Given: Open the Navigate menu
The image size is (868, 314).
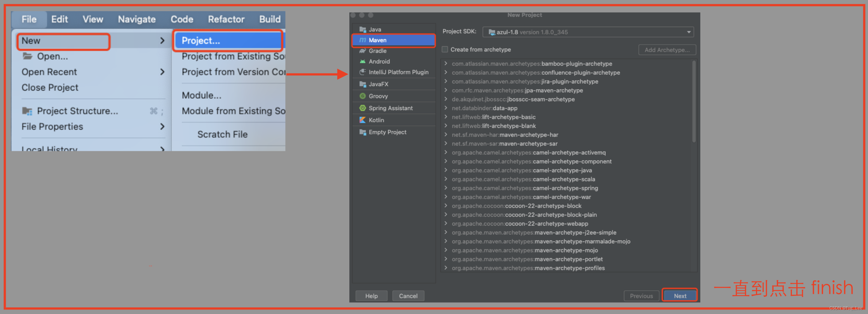Looking at the screenshot, I should point(137,19).
